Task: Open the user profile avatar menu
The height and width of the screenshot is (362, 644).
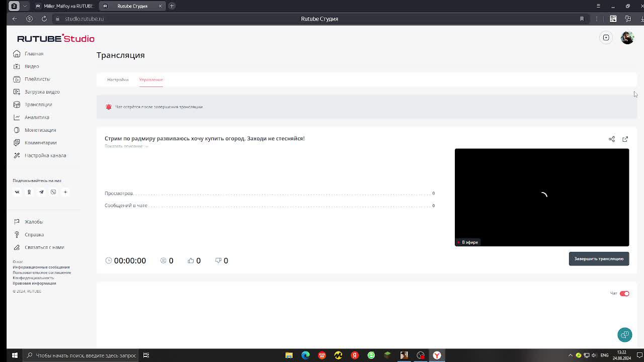Action: point(627,38)
